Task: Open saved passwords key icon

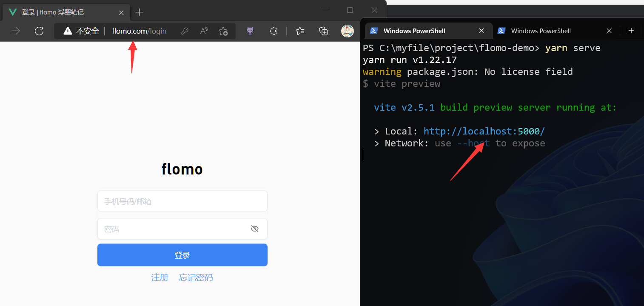Action: pos(185,31)
